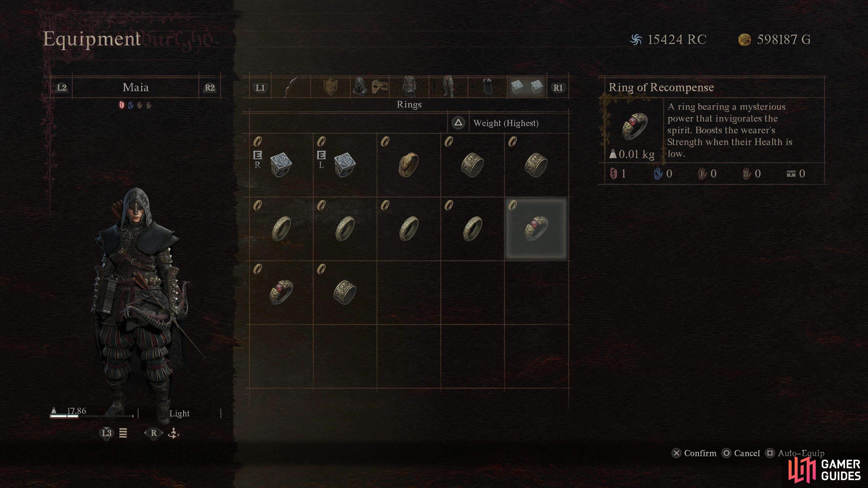Image resolution: width=868 pixels, height=488 pixels.
Task: Open the body armor category icon
Action: click(409, 87)
